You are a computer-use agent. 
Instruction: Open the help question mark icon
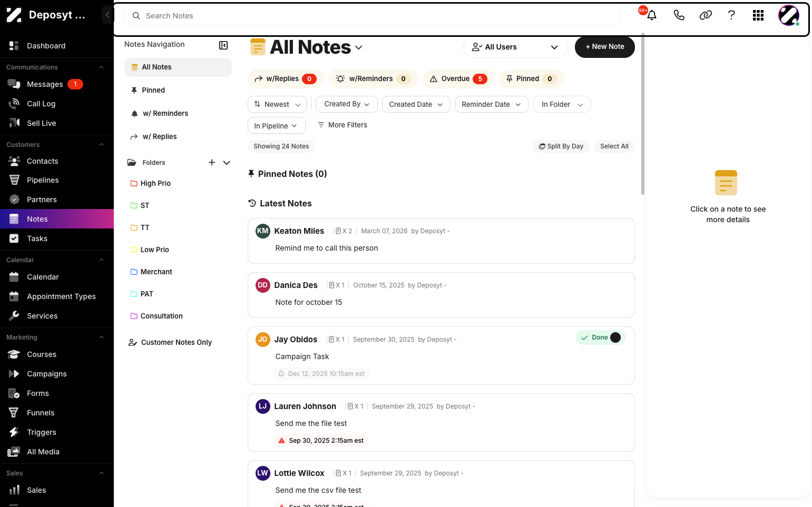(731, 15)
